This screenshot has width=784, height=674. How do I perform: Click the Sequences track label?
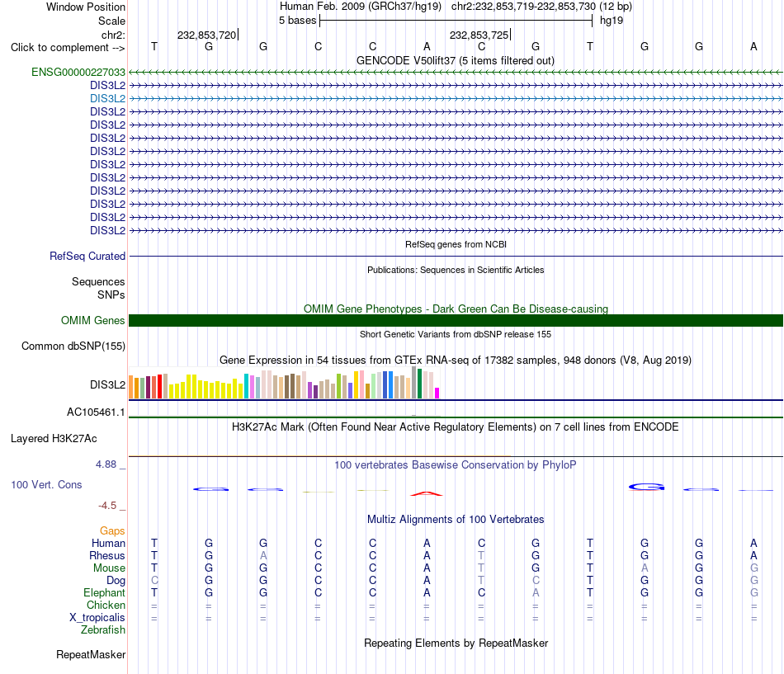[98, 281]
